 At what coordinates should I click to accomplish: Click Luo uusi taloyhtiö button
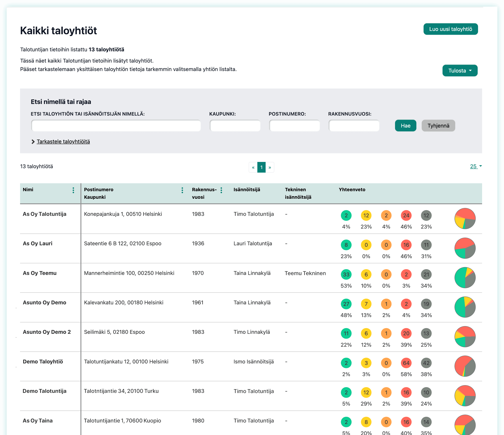pos(450,29)
